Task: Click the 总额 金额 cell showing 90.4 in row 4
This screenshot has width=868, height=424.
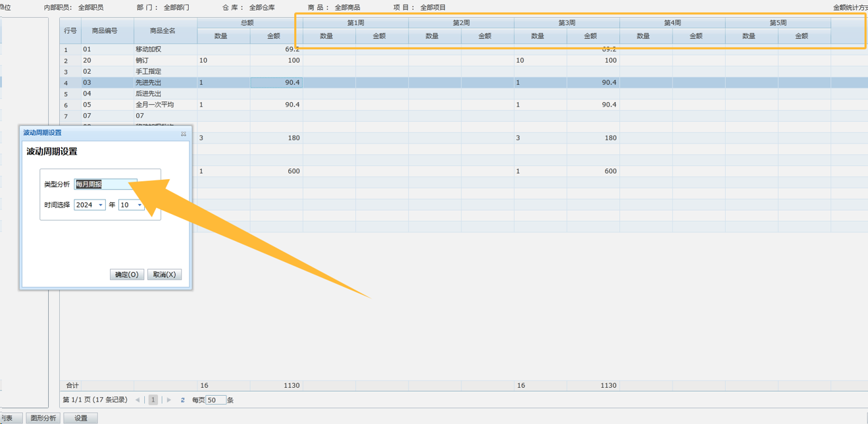Action: [276, 82]
